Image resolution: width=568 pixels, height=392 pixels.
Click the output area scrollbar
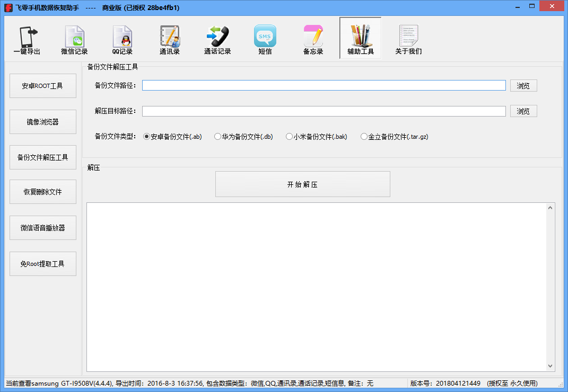point(550,286)
